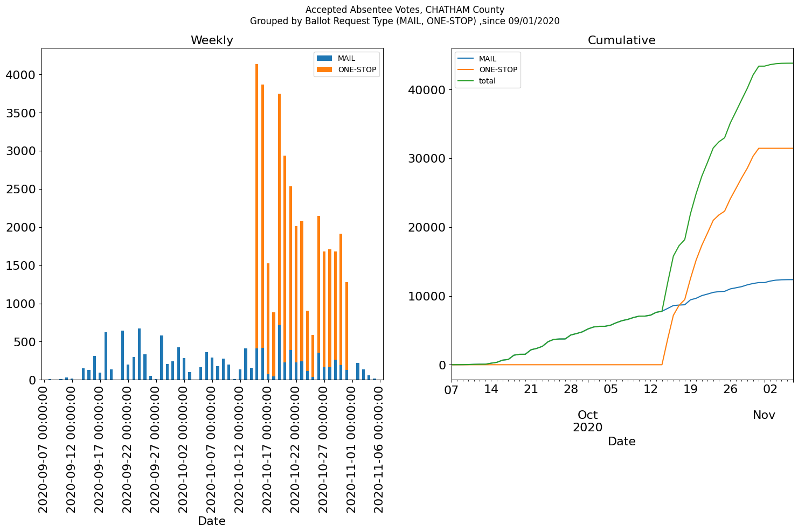Click the blue MAIL swatch in Weekly legend
Image resolution: width=798 pixels, height=532 pixels.
coord(325,58)
